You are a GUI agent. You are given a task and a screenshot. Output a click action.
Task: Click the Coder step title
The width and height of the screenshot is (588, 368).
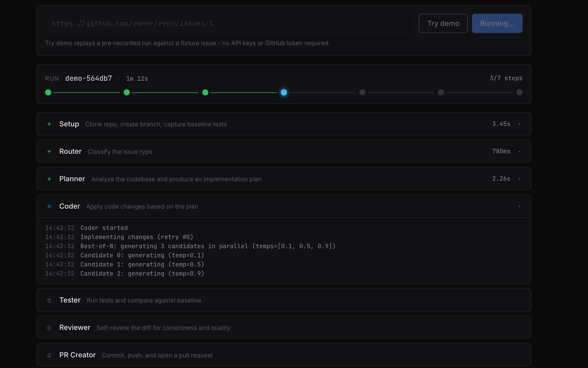point(70,206)
